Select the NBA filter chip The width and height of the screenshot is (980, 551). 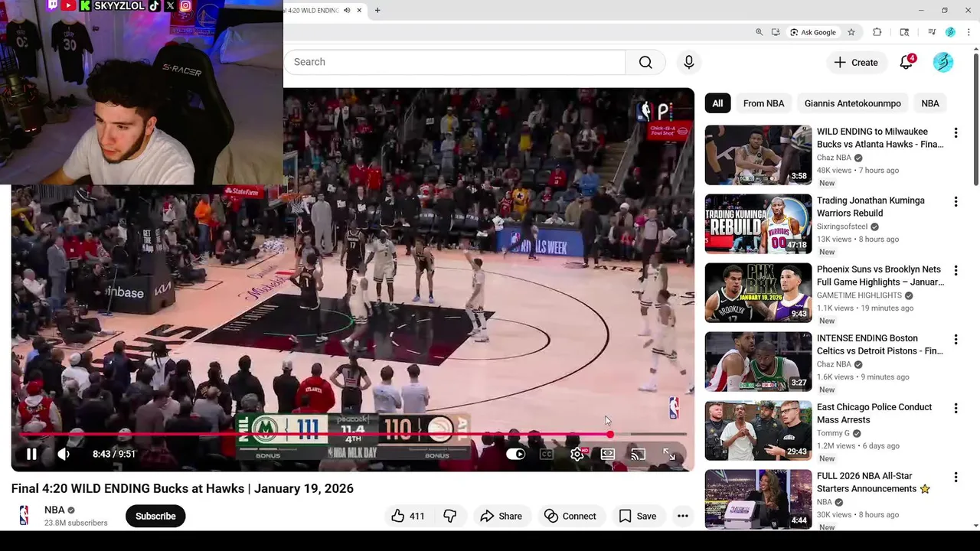tap(930, 103)
